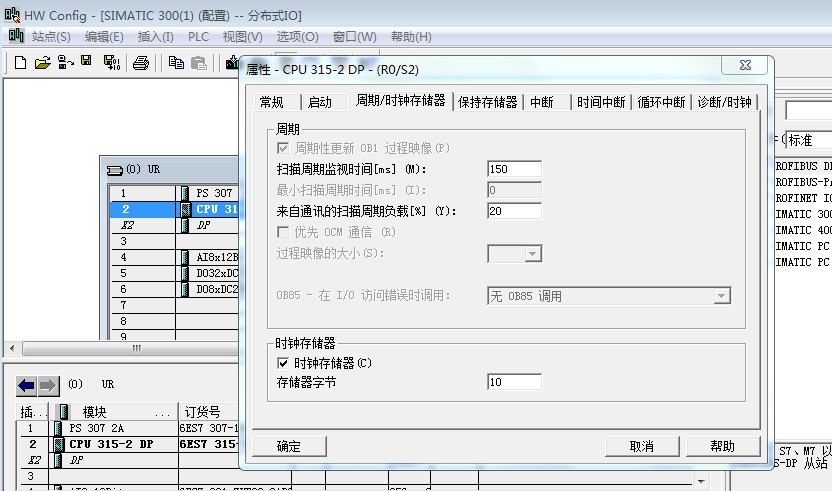Click the 订货号 column header
The image size is (832, 491).
point(209,411)
